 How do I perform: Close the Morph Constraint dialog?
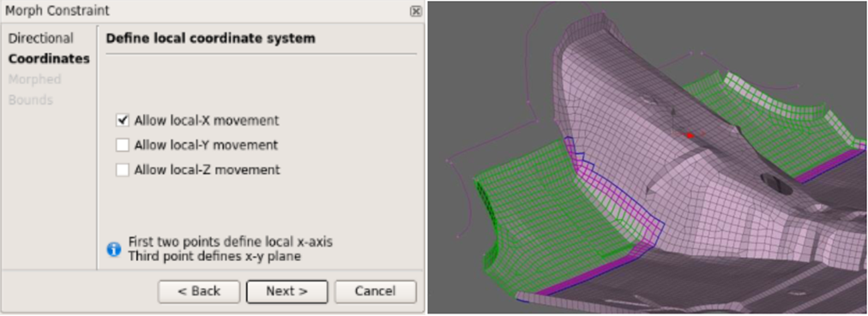coord(416,11)
